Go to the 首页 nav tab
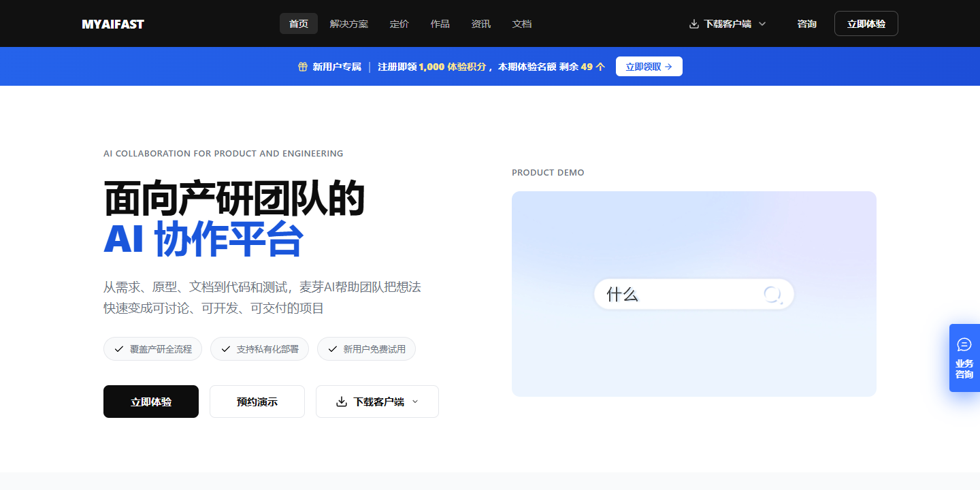The height and width of the screenshot is (490, 980). tap(299, 24)
